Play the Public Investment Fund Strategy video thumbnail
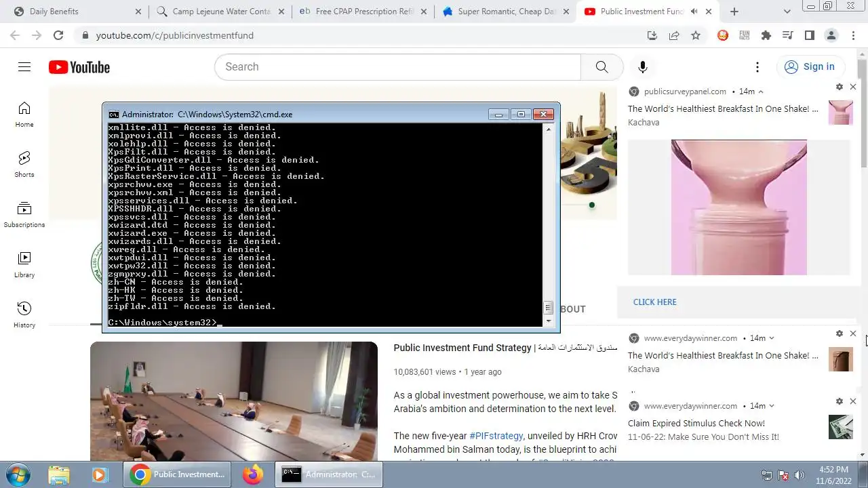Screen dimensions: 868x488 tap(234, 401)
